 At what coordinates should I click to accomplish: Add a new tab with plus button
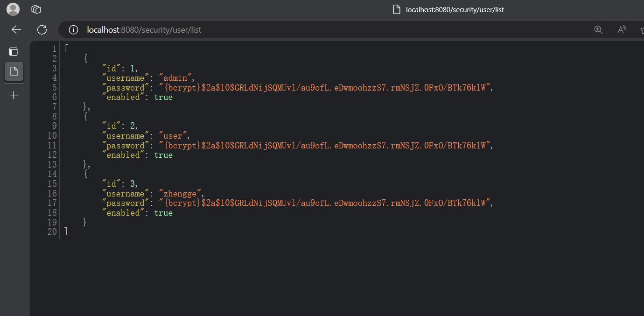click(14, 95)
